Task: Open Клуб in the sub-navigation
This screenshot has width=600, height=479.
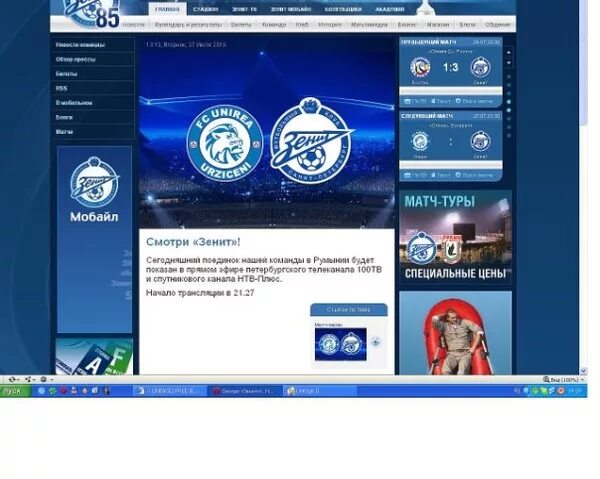Action: pos(302,24)
